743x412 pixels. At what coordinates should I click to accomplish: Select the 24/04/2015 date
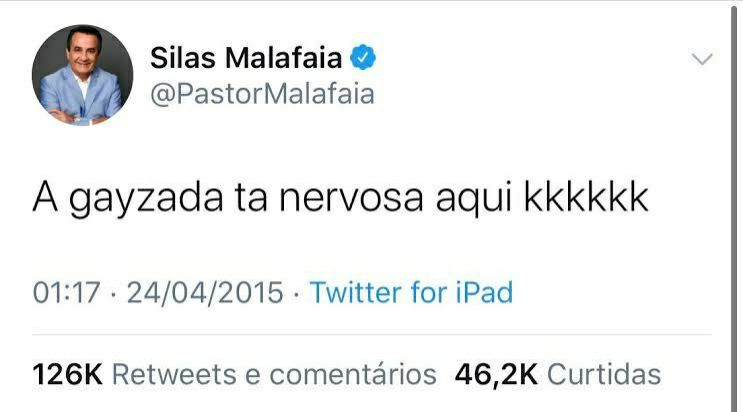tap(205, 292)
